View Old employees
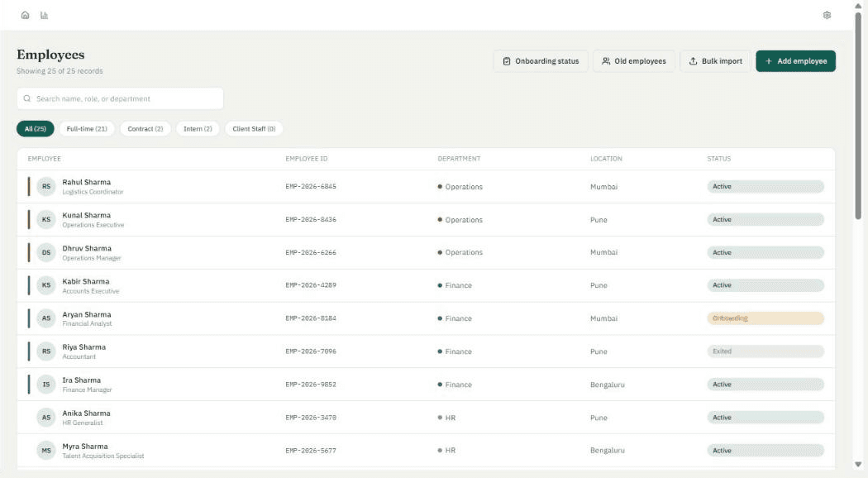Image resolution: width=868 pixels, height=478 pixels. [x=634, y=61]
